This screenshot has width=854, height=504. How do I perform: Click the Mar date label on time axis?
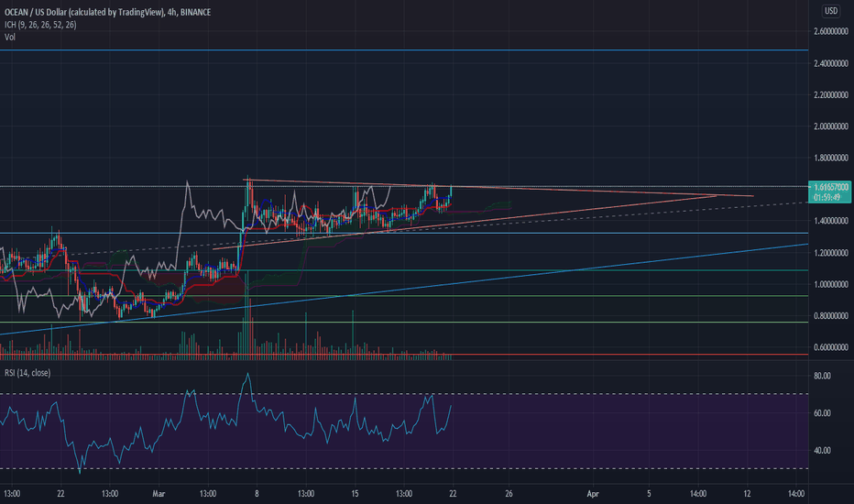coord(159,494)
